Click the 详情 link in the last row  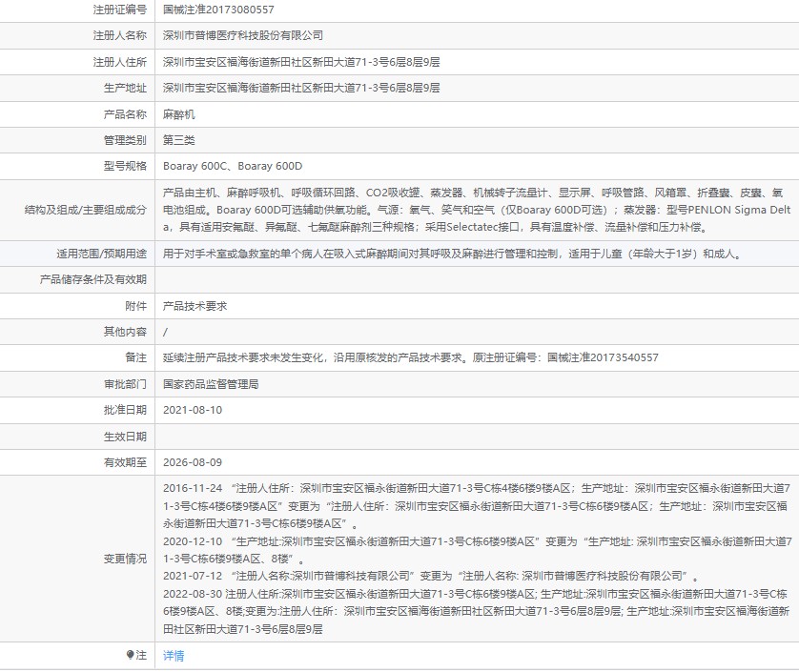tap(174, 656)
